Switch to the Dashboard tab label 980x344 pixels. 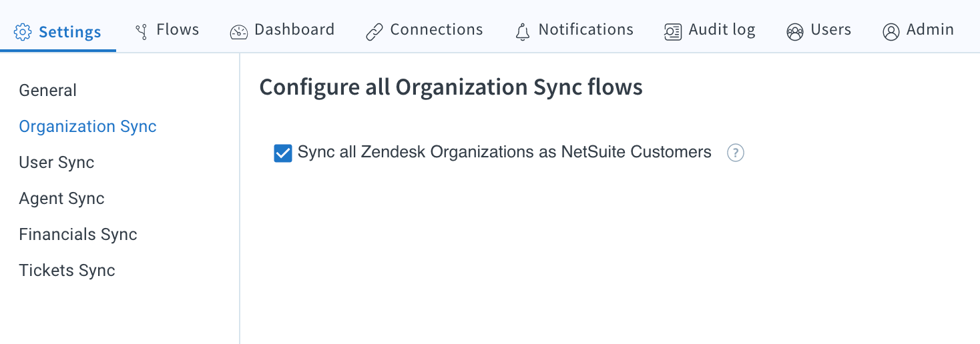coord(294,29)
